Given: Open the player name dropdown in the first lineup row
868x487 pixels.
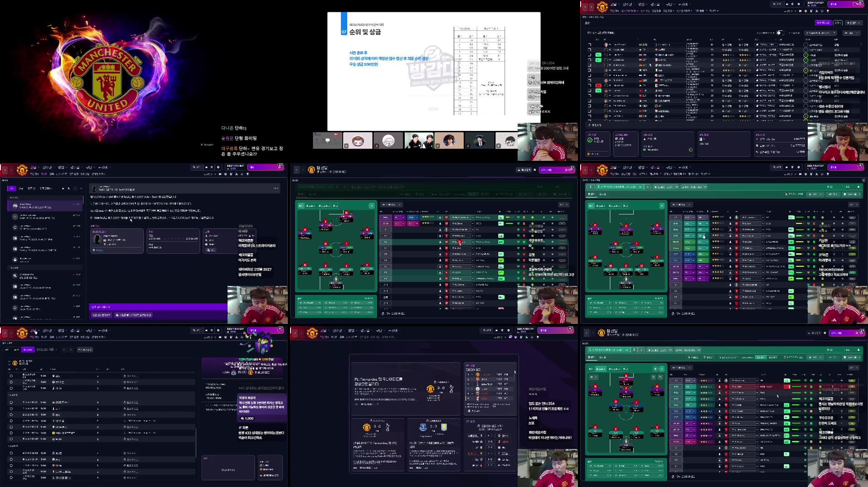Looking at the screenshot, I should [462, 217].
